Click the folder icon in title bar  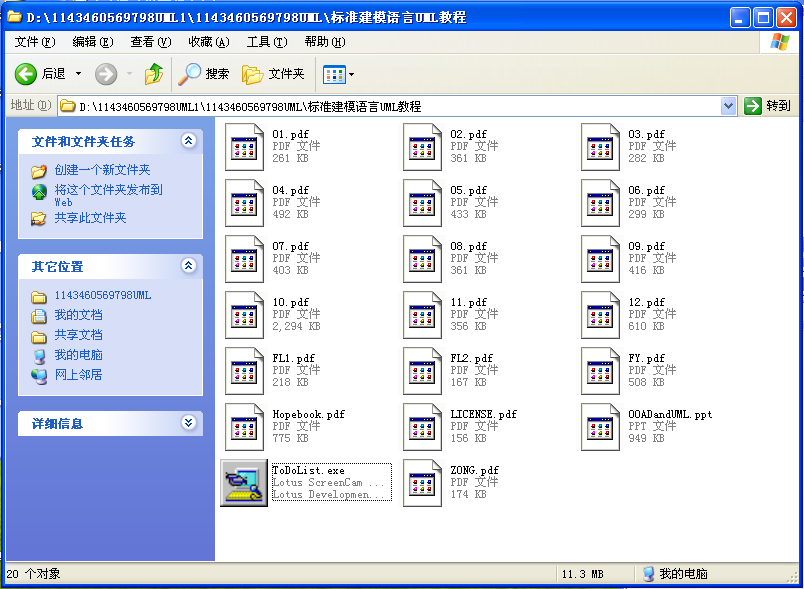[x=14, y=17]
